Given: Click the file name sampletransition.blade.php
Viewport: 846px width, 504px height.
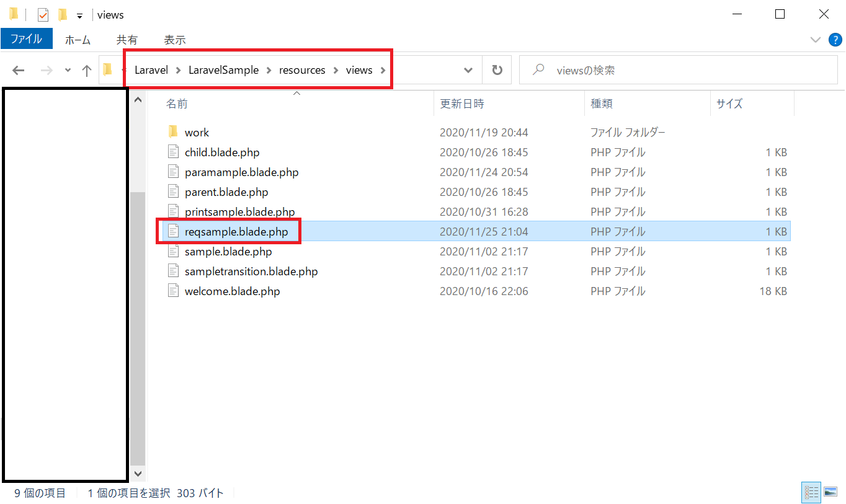Looking at the screenshot, I should tap(251, 272).
